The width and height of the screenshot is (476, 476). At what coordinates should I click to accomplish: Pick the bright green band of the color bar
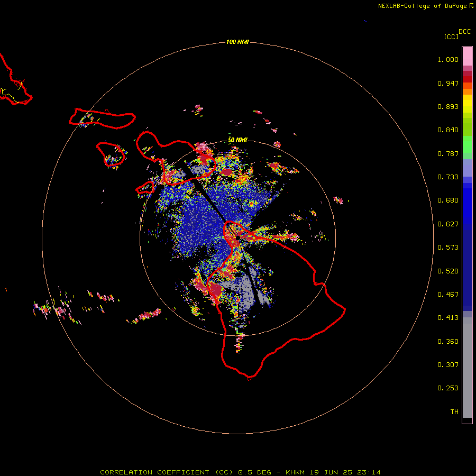467,144
